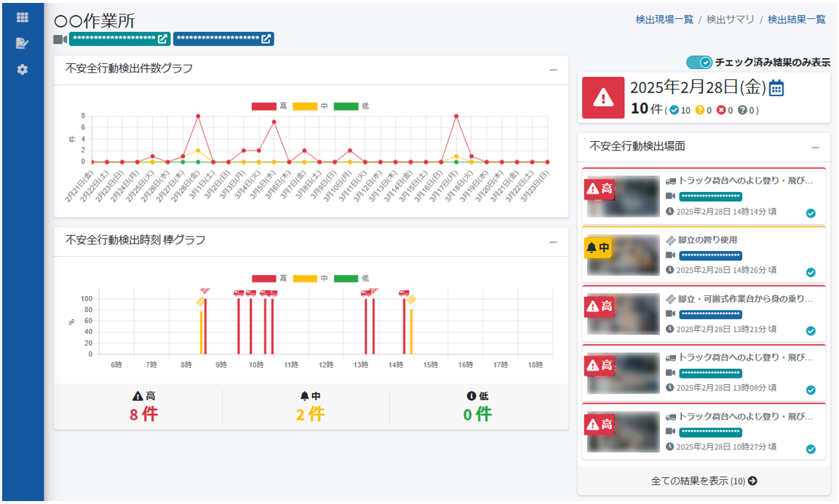Click camera tag on 10時27分 result
This screenshot has width=839, height=504.
point(711,432)
